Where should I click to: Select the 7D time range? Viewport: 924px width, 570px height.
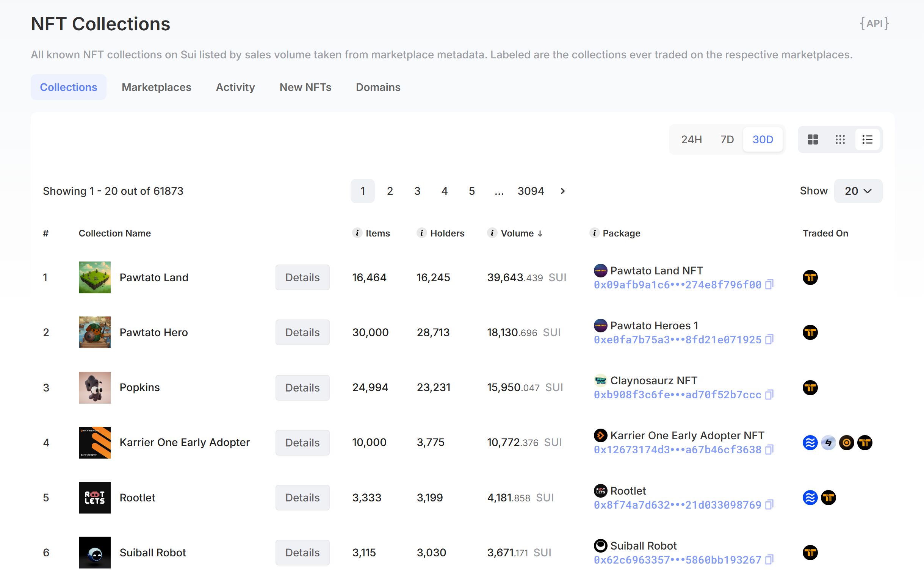(x=727, y=139)
